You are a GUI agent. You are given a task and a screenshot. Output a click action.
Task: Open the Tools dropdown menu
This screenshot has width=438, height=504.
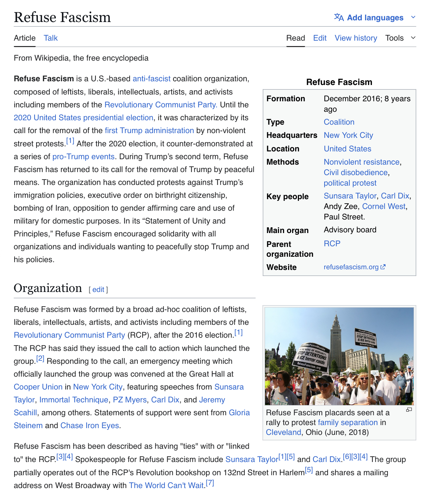coord(400,38)
